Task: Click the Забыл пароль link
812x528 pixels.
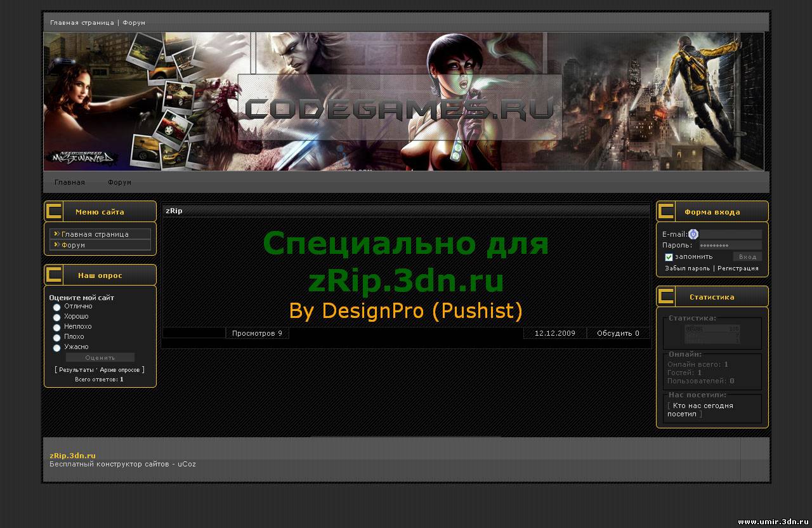Action: tap(687, 268)
